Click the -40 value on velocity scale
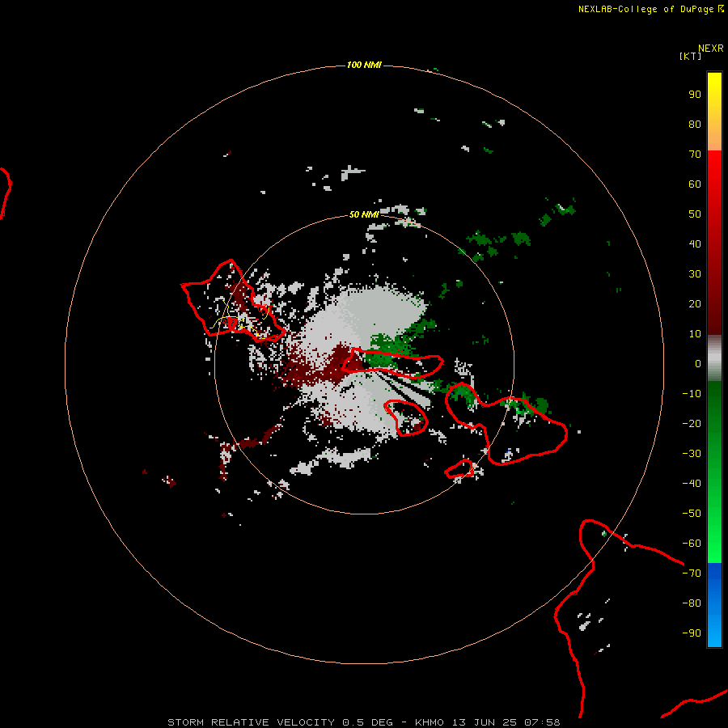Image resolution: width=728 pixels, height=728 pixels. pos(692,484)
